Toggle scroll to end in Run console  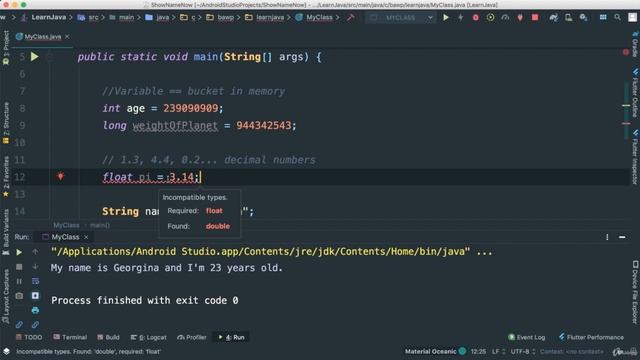pyautogui.click(x=36, y=296)
